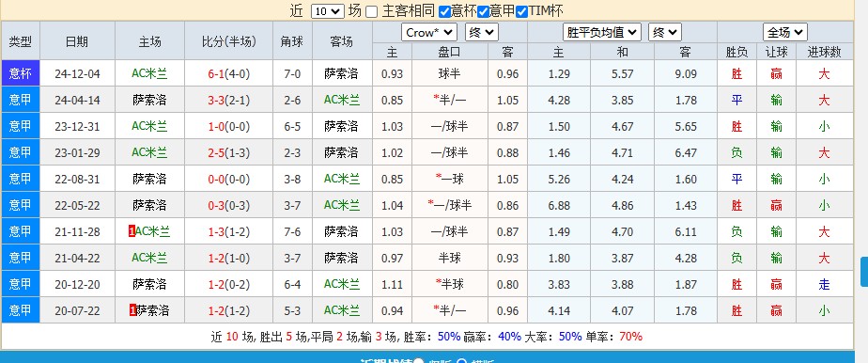Enable the 主客相同 checkbox

pyautogui.click(x=372, y=11)
